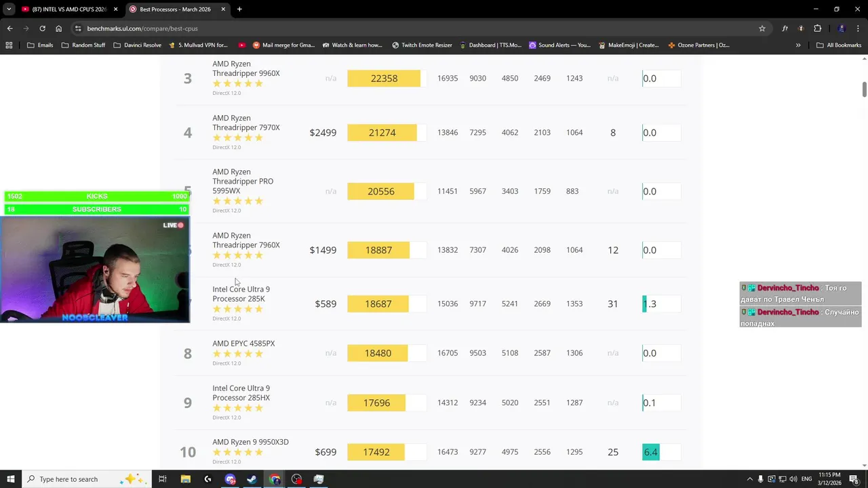This screenshot has width=868, height=488.
Task: Click the microphone tray icon
Action: click(761, 479)
